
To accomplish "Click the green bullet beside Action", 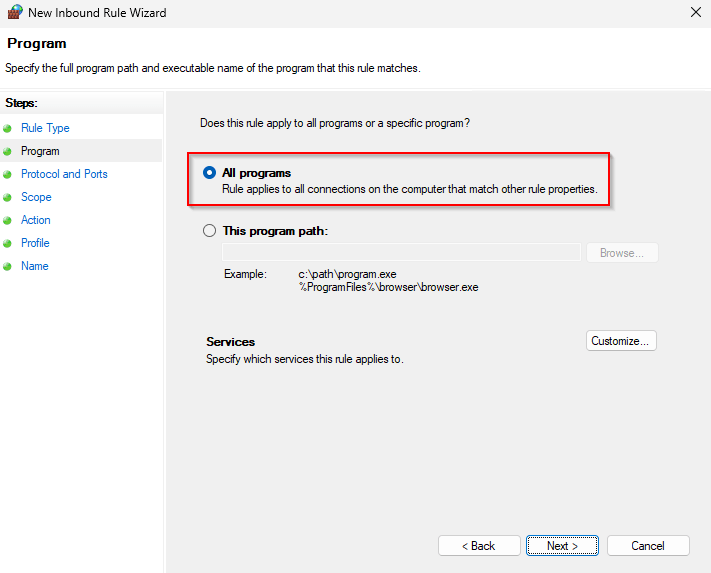I will (8, 221).
